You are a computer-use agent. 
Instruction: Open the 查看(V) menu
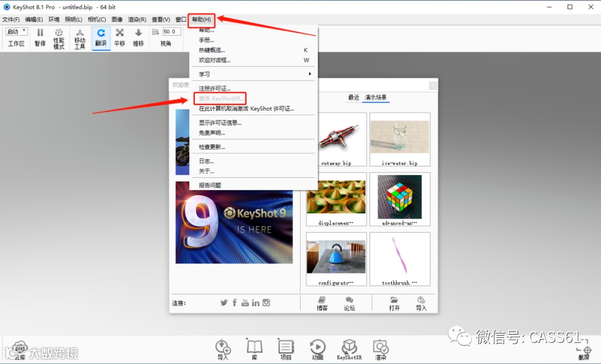[161, 19]
